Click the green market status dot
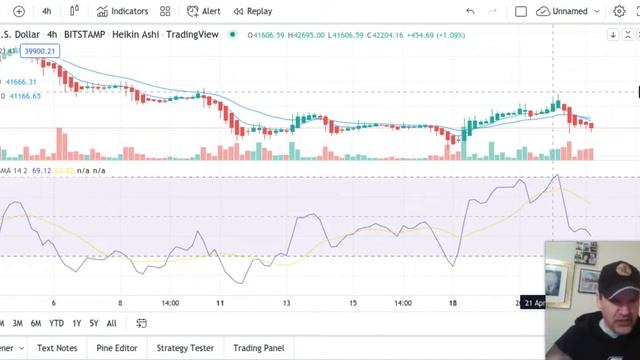This screenshot has width=640, height=360. pyautogui.click(x=232, y=34)
